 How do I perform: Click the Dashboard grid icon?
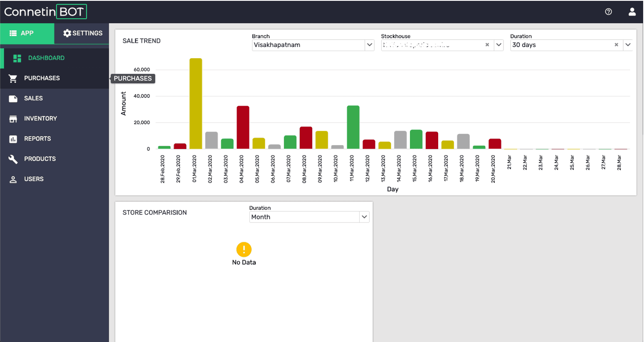click(x=17, y=58)
